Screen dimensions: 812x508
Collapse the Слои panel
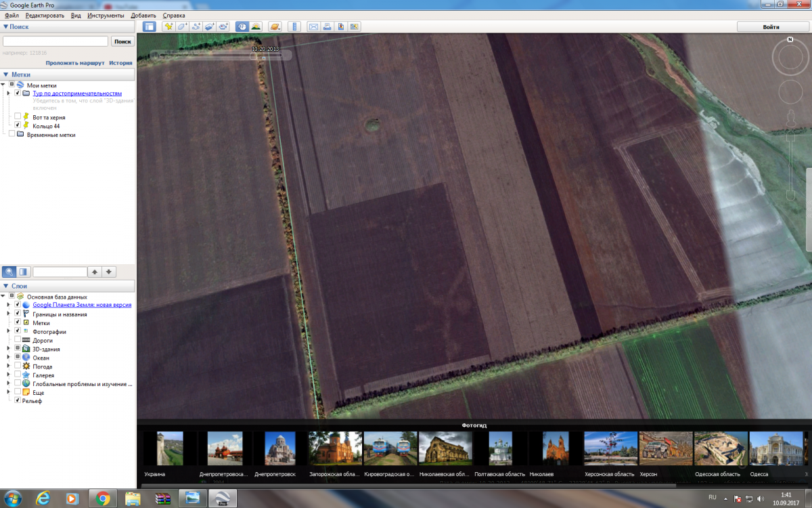6,287
